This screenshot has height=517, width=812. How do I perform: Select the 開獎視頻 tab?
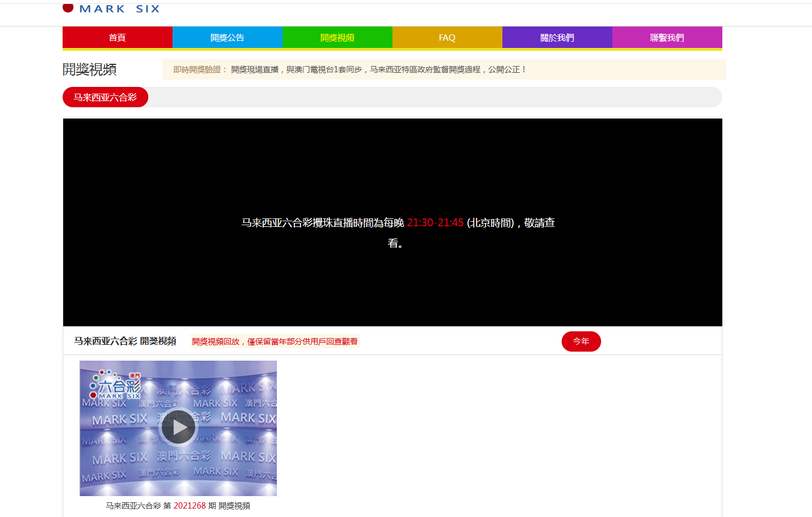coord(337,38)
